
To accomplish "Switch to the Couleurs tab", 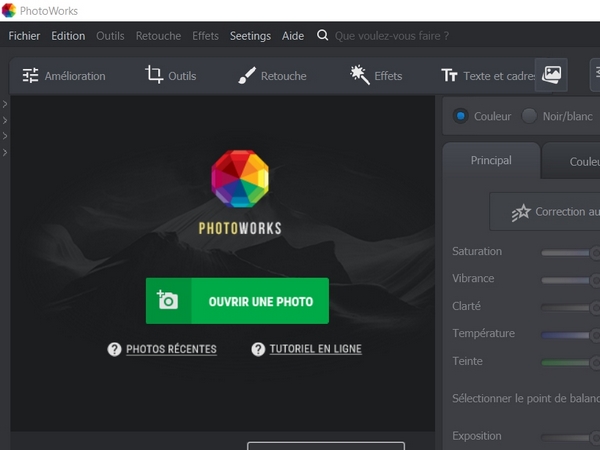I will (572, 161).
